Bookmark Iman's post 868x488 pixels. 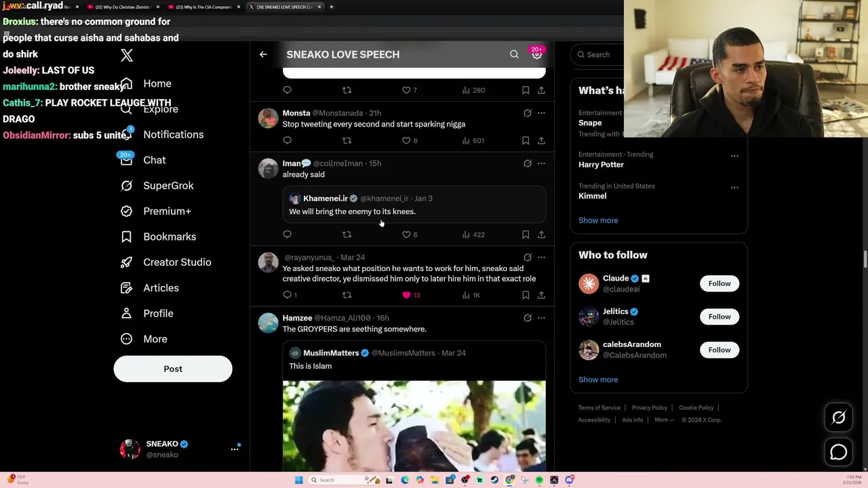[x=526, y=235]
